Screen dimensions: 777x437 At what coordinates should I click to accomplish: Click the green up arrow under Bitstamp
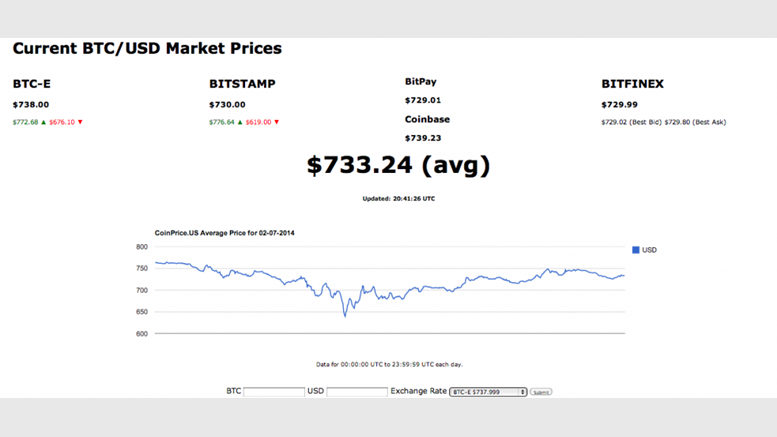[240, 122]
